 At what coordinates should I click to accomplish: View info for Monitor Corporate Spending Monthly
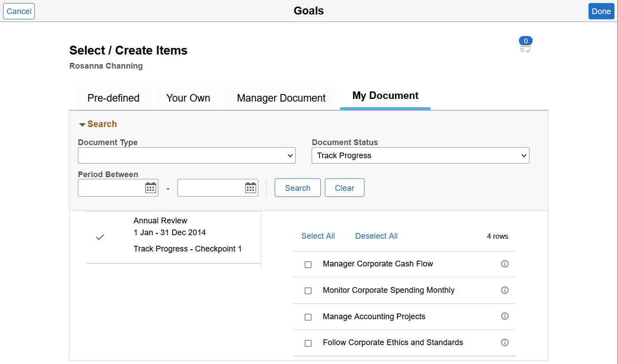(x=505, y=290)
